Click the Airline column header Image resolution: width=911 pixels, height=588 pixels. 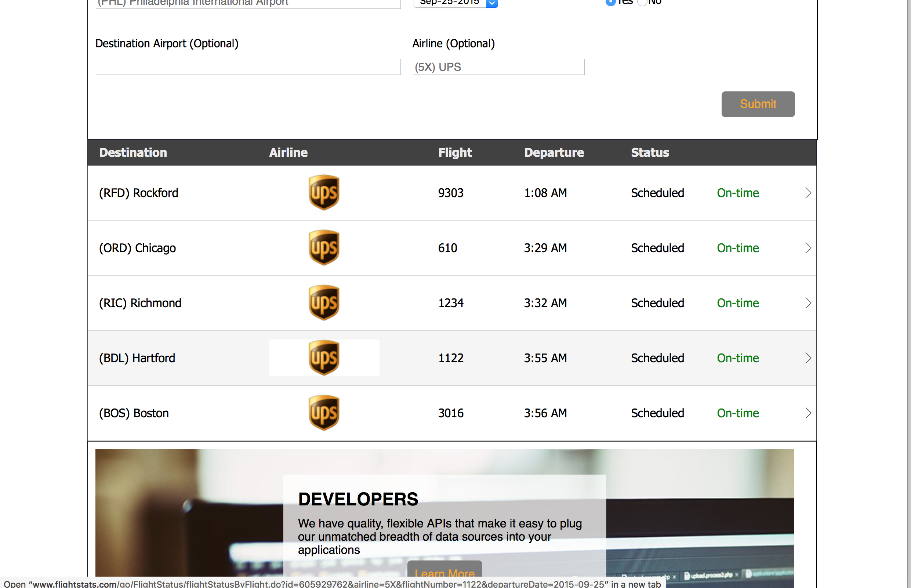click(288, 152)
